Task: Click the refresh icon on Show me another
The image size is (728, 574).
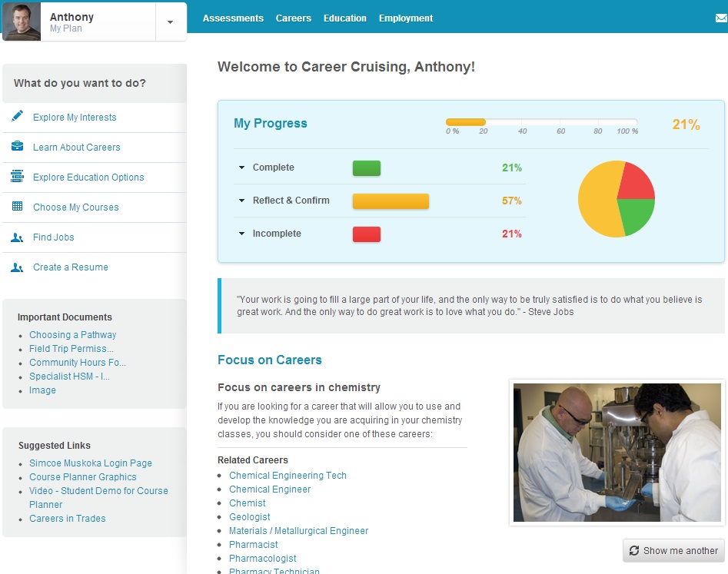Action: click(633, 550)
